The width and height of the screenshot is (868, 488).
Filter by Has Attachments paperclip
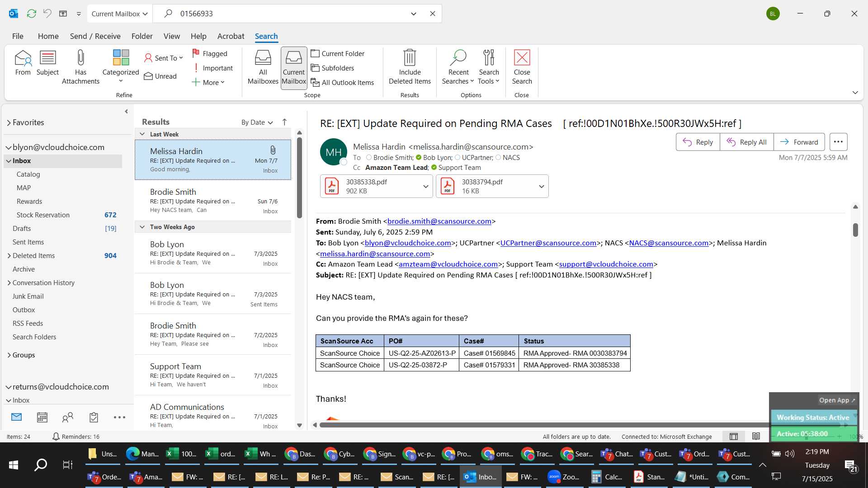coord(80,67)
